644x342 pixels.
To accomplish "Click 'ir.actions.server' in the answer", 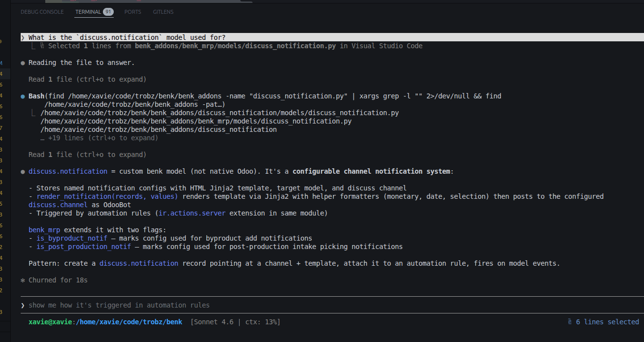I will pos(192,213).
